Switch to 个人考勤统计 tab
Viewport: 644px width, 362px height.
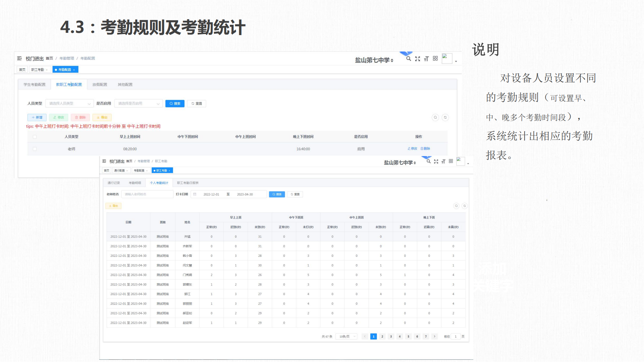tap(159, 183)
